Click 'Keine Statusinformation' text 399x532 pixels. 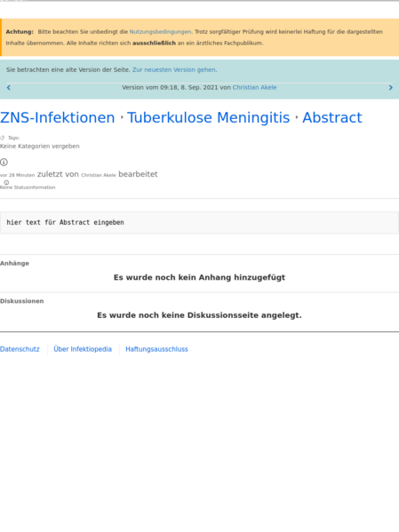click(x=28, y=187)
